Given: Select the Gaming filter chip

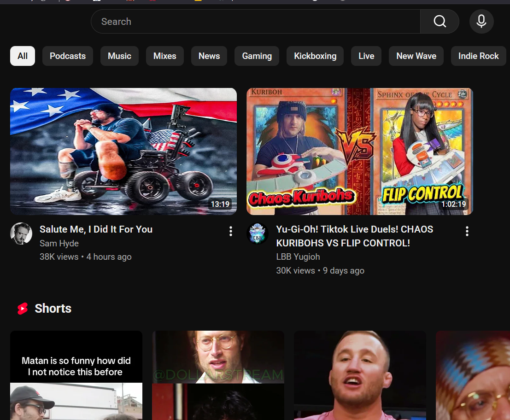Looking at the screenshot, I should (x=257, y=56).
